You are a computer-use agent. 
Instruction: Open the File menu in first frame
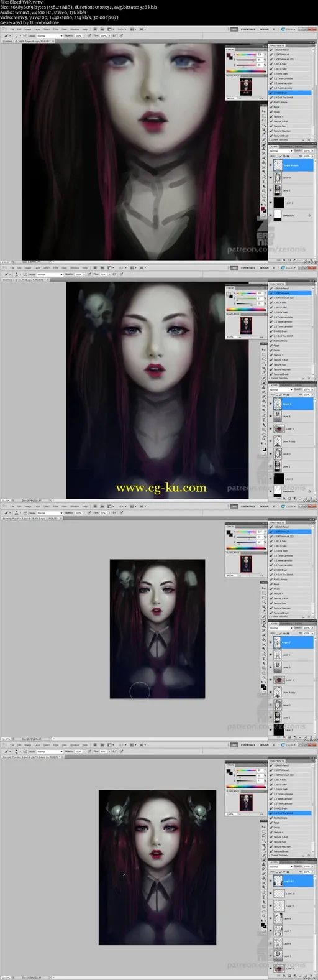tap(12, 29)
